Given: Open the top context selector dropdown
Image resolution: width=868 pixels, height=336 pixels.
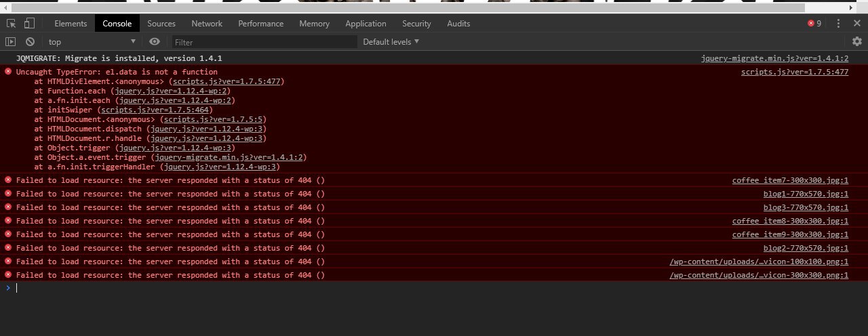Looking at the screenshot, I should (92, 42).
